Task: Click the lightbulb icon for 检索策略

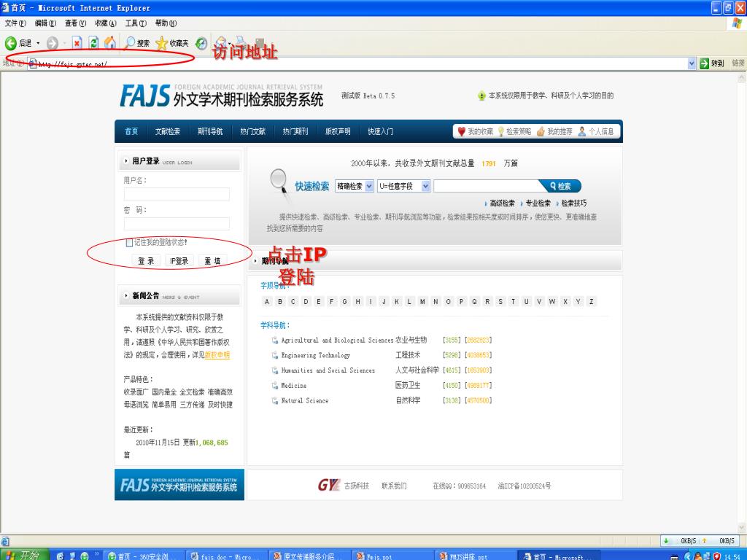Action: tap(500, 131)
